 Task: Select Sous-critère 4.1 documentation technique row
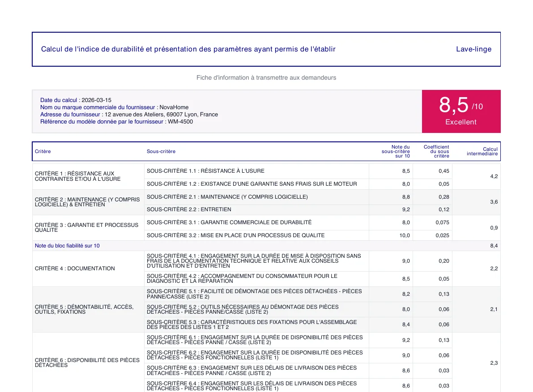coord(254,261)
